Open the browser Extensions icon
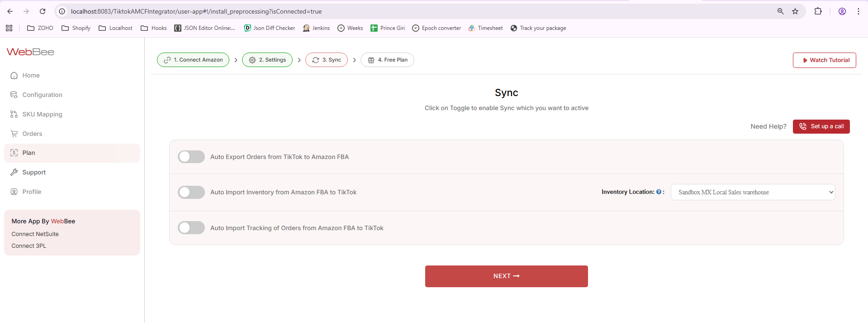Viewport: 868px width, 323px height. pos(818,11)
